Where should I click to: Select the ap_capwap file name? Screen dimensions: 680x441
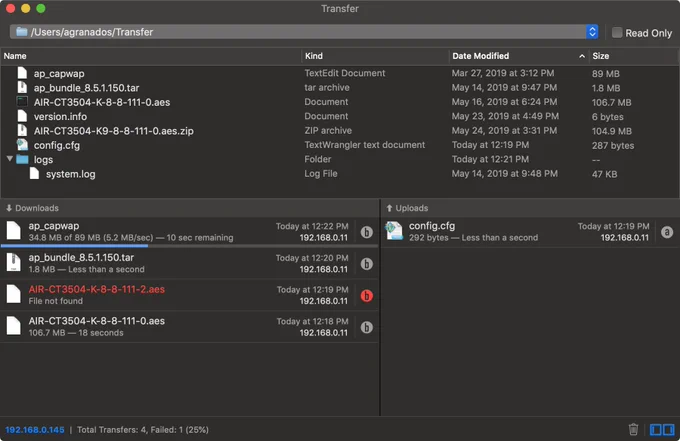tap(59, 73)
